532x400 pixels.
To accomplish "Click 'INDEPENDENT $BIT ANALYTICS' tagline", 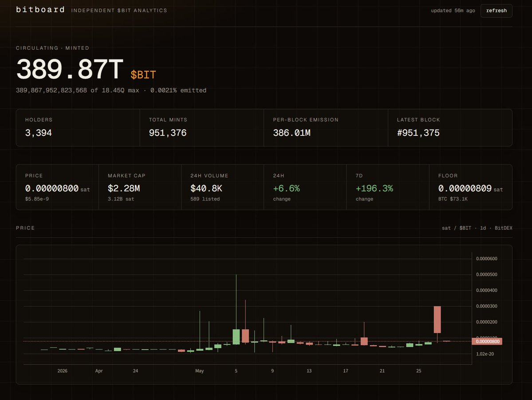I will click(119, 11).
